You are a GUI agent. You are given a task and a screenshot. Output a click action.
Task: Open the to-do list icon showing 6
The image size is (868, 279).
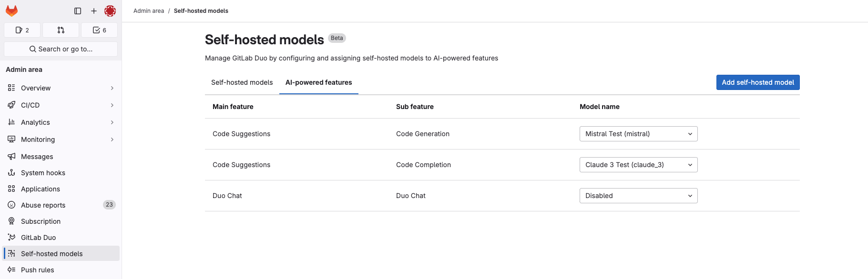coord(99,30)
